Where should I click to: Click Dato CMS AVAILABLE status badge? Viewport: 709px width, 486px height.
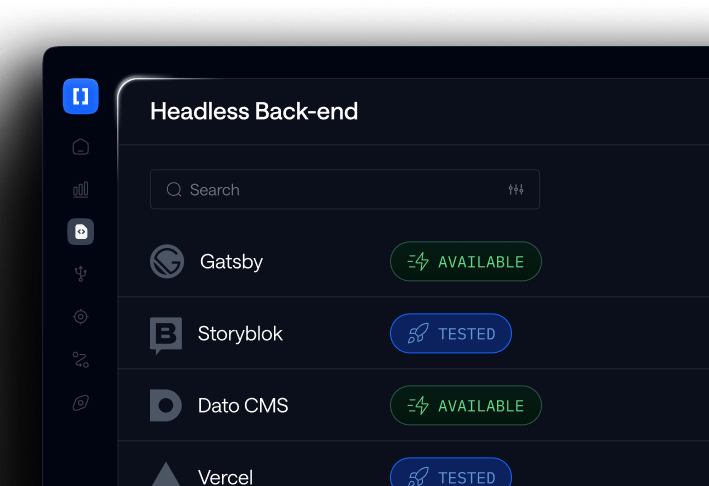coord(466,405)
